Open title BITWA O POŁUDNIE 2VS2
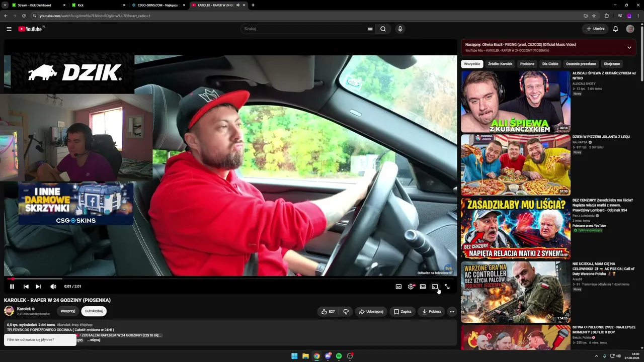This screenshot has width=644, height=362. coord(604,330)
